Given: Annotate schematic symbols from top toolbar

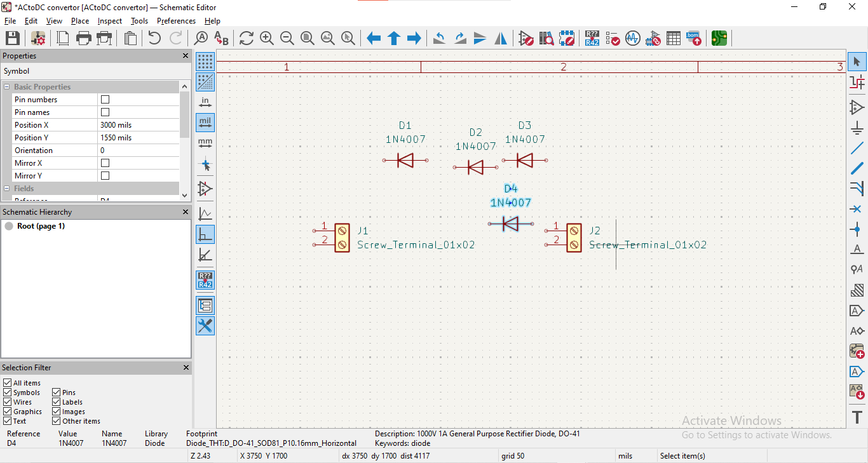Looking at the screenshot, I should coord(592,38).
